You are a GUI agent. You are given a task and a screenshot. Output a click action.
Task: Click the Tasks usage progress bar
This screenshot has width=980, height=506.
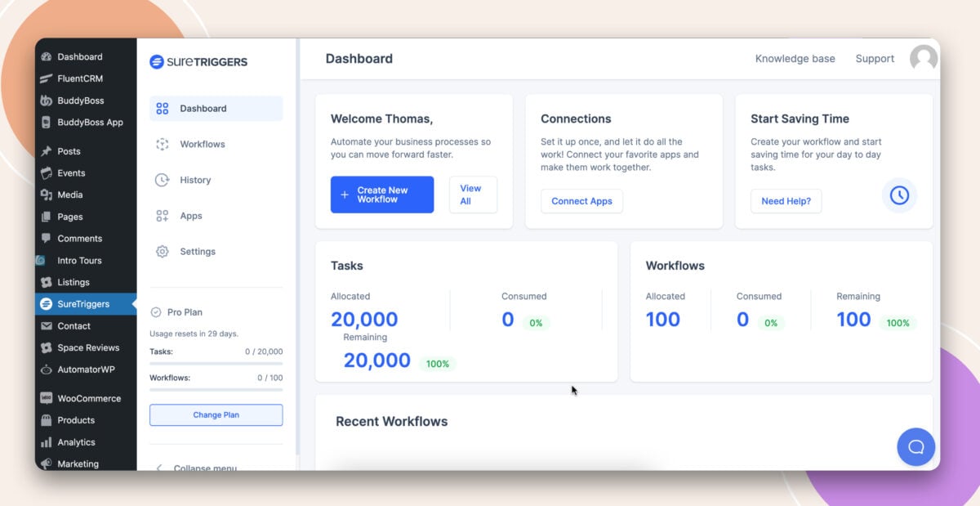pyautogui.click(x=216, y=363)
